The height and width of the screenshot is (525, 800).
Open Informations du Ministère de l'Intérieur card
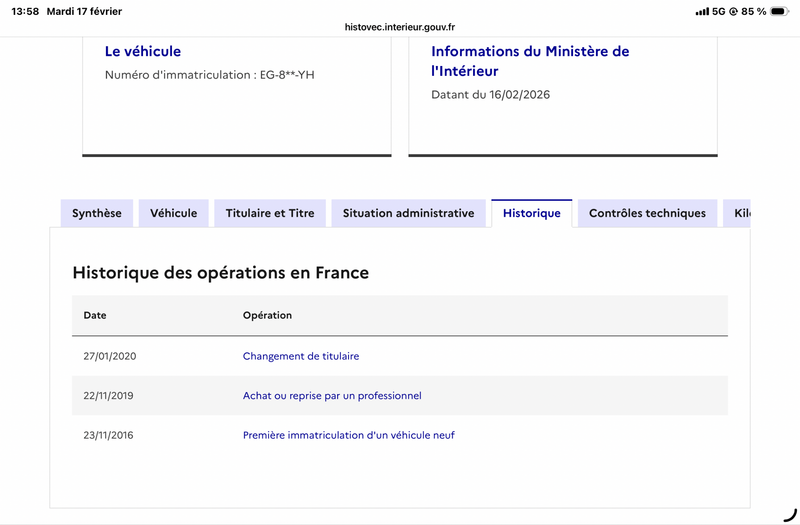pos(530,61)
